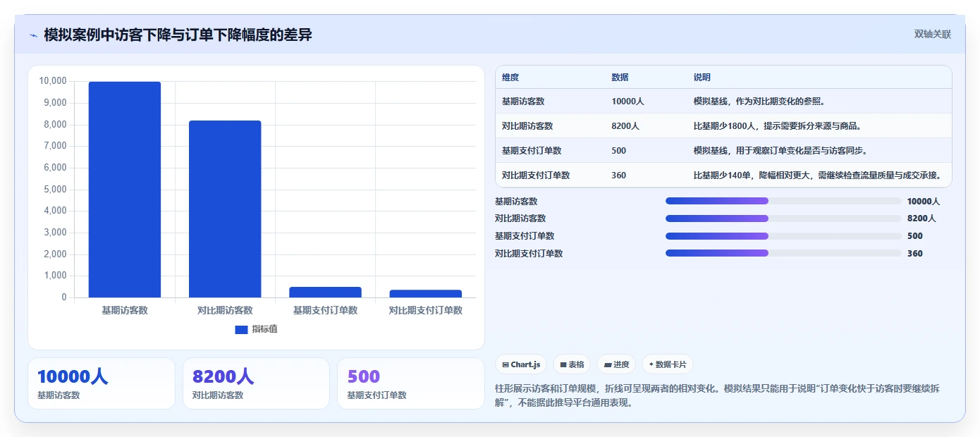Click the 基期访客数 progress row label
The width and height of the screenshot is (980, 437).
[x=516, y=201]
